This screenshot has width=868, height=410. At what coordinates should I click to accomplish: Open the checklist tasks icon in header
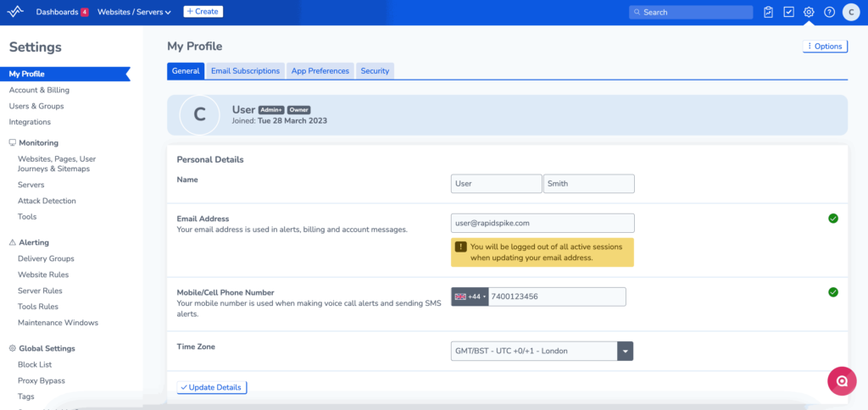tap(789, 12)
